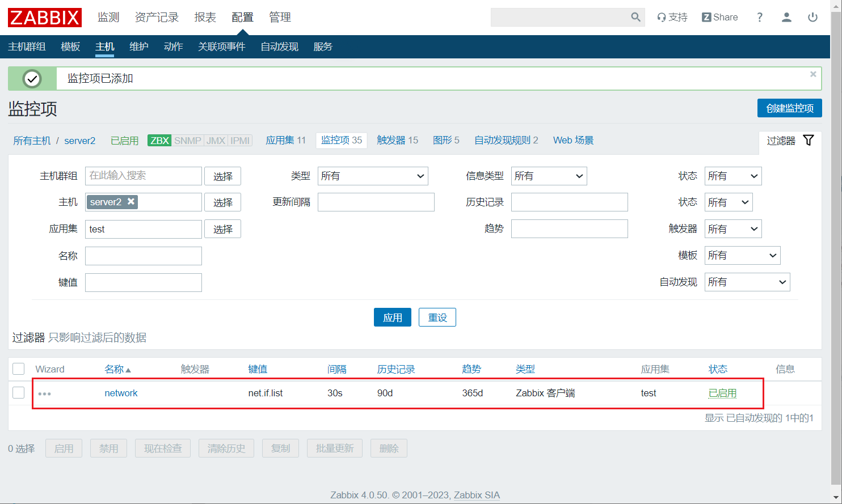
Task: Open the help question mark icon
Action: tap(760, 18)
